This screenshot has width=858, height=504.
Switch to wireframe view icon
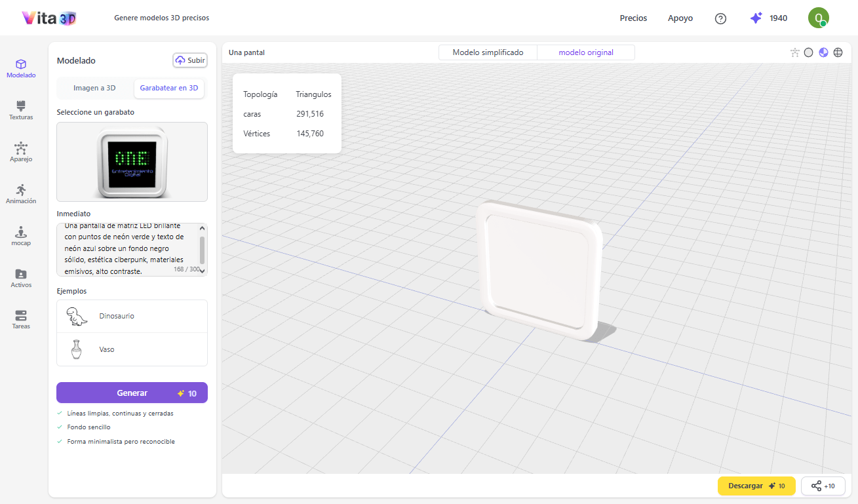pos(838,52)
